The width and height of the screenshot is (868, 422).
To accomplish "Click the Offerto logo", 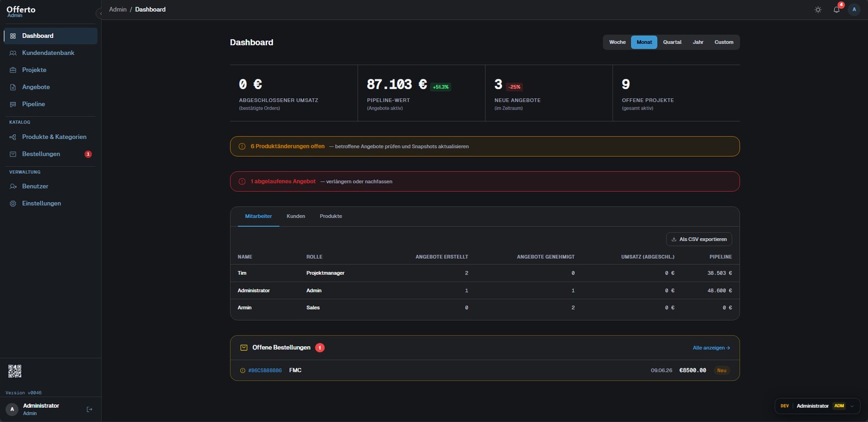I will 21,11.
